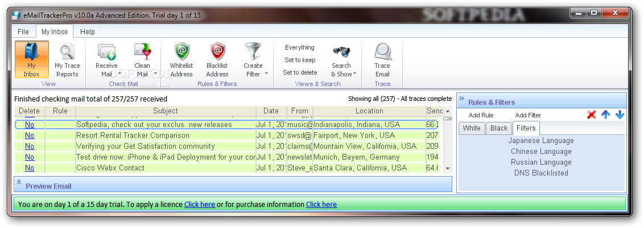Select 'Cisco Webx Contact' email subject
644x228 pixels.
tap(110, 168)
